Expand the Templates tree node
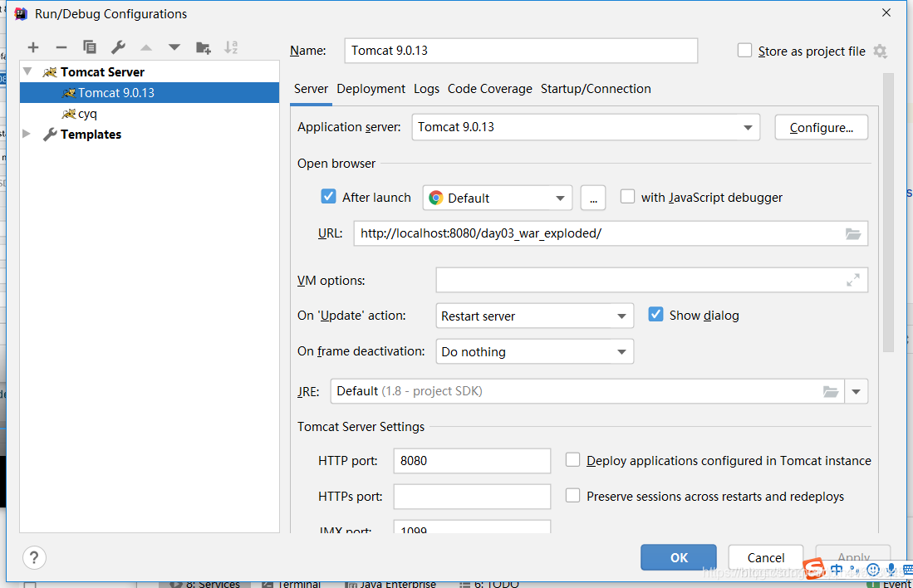 (x=27, y=134)
